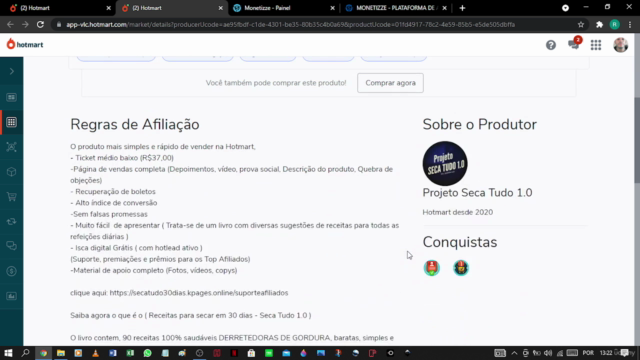Click the Comprar agora button

[x=390, y=83]
